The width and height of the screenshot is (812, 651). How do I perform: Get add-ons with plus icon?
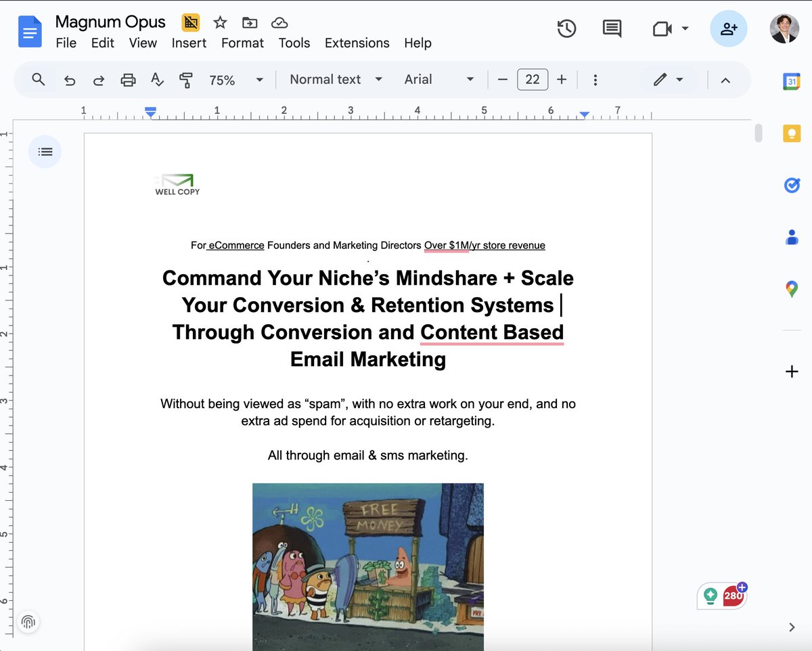click(x=792, y=372)
